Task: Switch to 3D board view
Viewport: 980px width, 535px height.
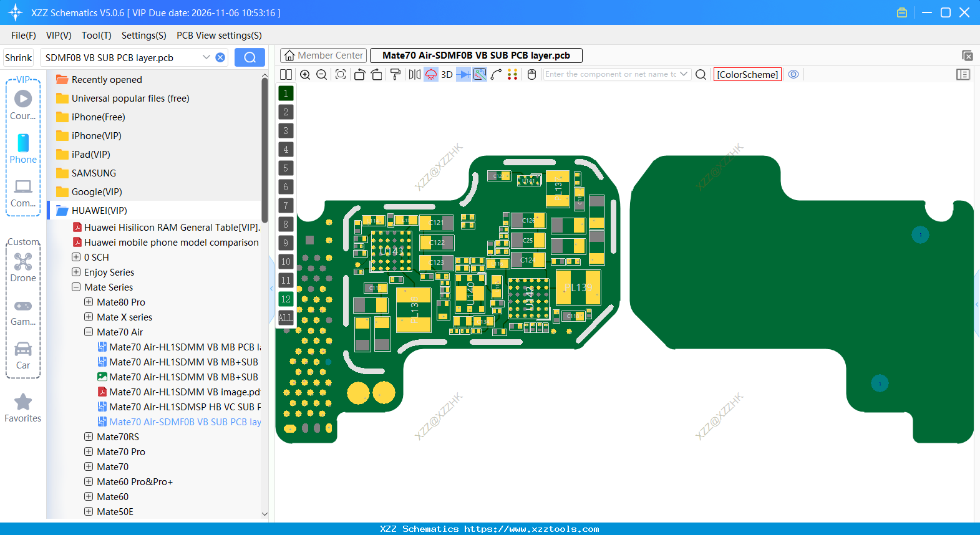Action: (447, 74)
